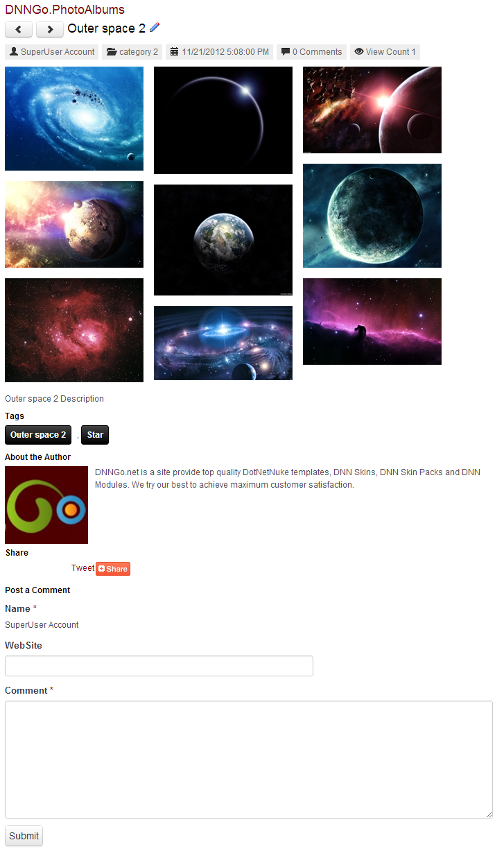
Task: Open the dark eclipse crescent photo
Action: point(223,120)
